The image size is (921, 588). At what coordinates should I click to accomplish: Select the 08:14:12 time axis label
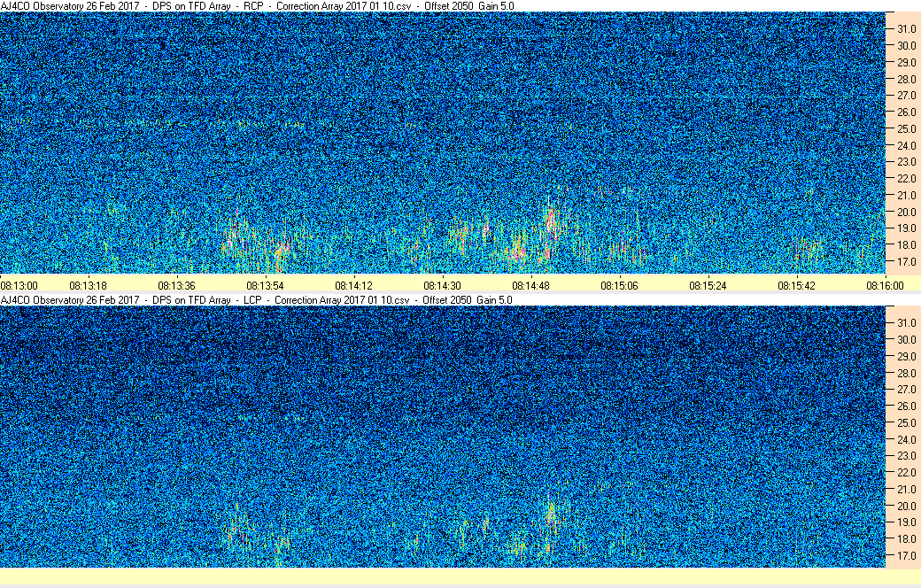[x=354, y=286]
